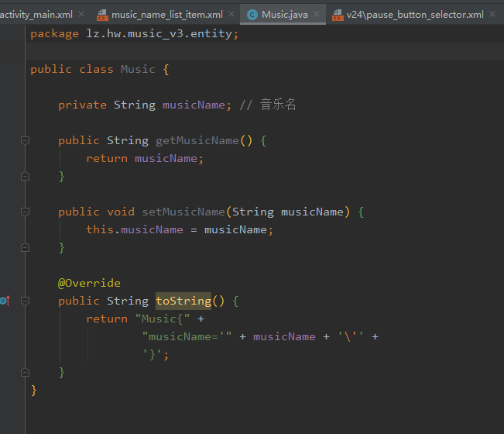Click the "musicName='" string literal

(x=187, y=336)
